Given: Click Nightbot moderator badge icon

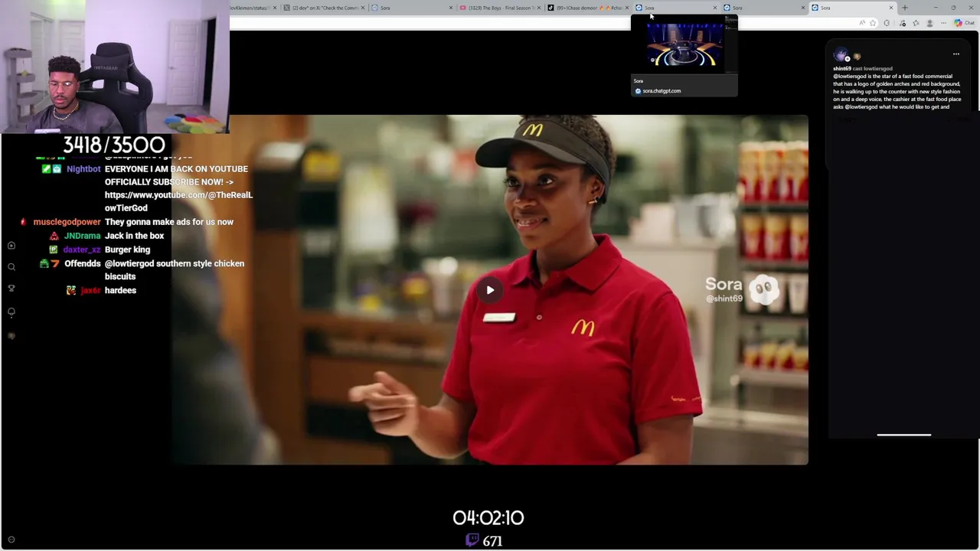Looking at the screenshot, I should tap(47, 169).
